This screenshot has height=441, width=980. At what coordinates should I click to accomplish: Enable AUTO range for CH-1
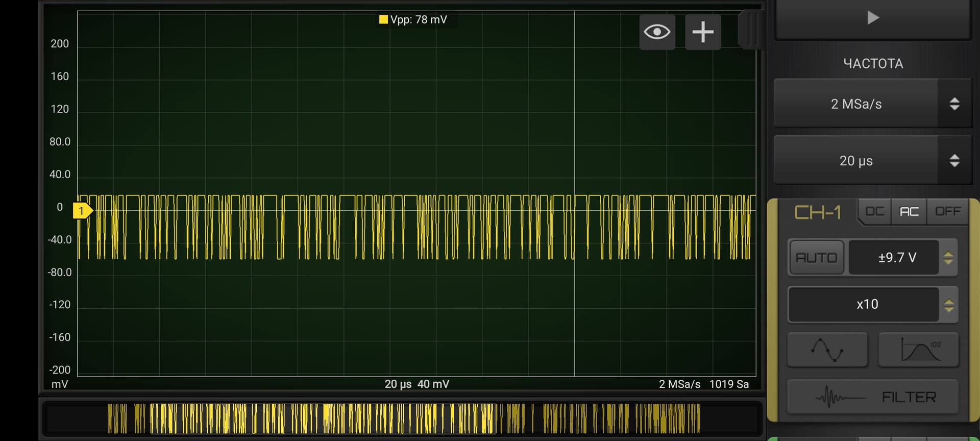[x=817, y=258]
